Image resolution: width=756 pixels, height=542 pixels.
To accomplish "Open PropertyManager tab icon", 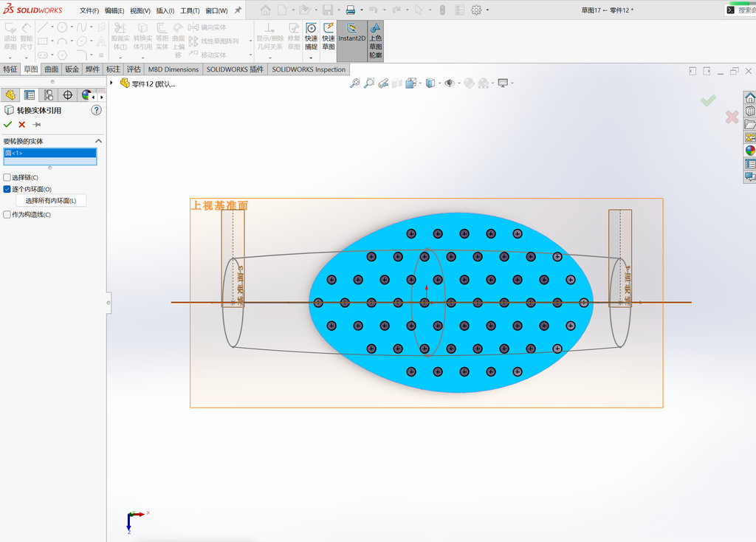I will (x=30, y=95).
